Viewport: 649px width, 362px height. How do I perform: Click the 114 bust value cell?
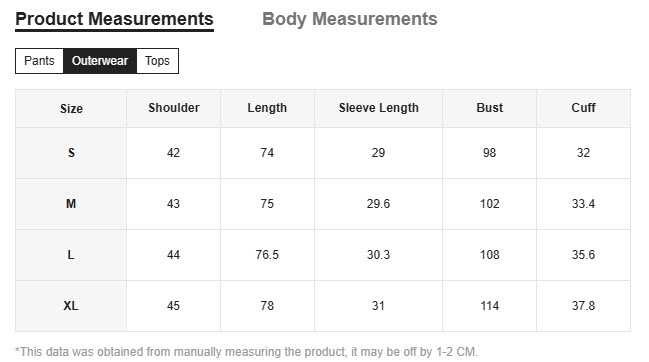490,306
